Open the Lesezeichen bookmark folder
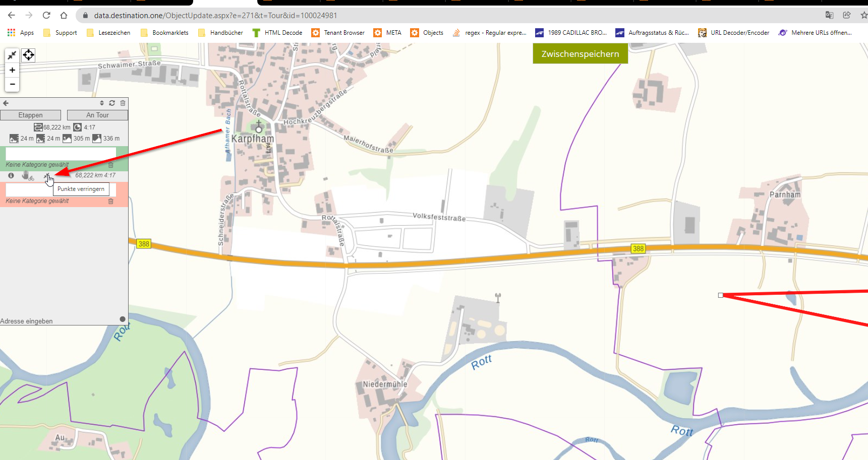Viewport: 868px width, 460px height. click(x=108, y=33)
